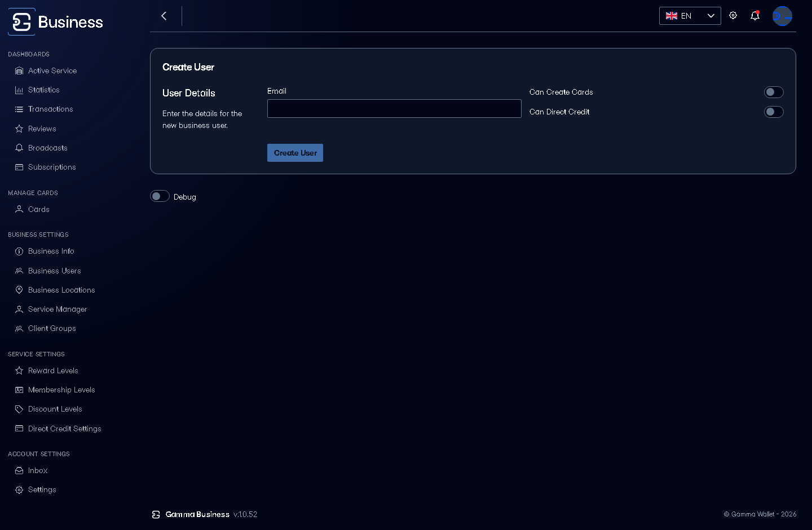Open Direct Credit Settings

pyautogui.click(x=65, y=429)
